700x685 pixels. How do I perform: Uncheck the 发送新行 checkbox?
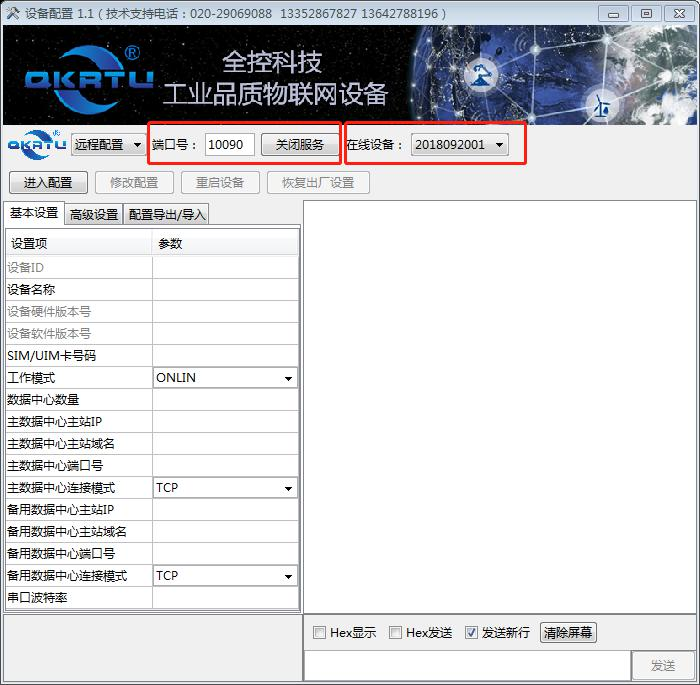[471, 632]
